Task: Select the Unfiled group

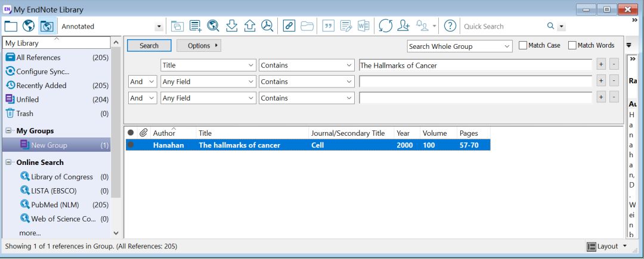Action: [56, 99]
